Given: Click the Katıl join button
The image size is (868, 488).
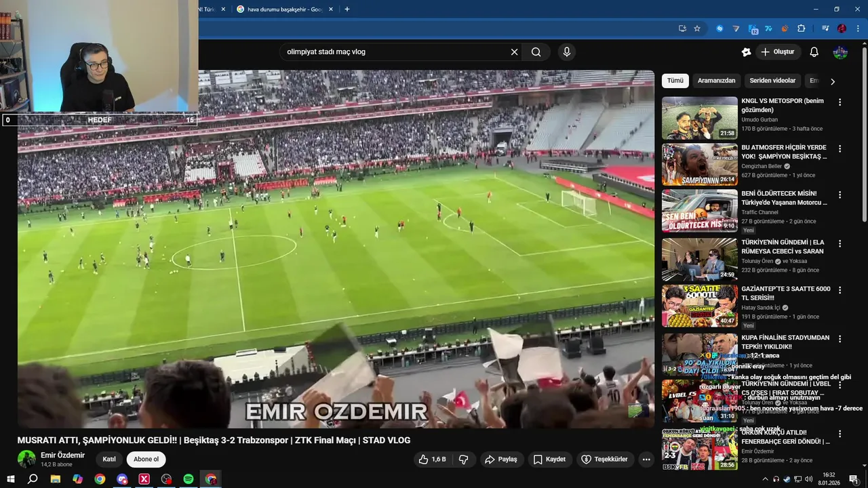Looking at the screenshot, I should click(x=109, y=460).
